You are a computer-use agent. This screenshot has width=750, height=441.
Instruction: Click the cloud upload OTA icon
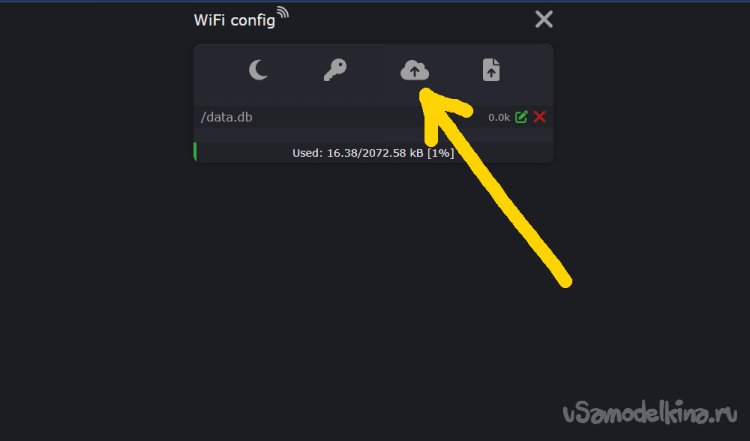coord(414,70)
